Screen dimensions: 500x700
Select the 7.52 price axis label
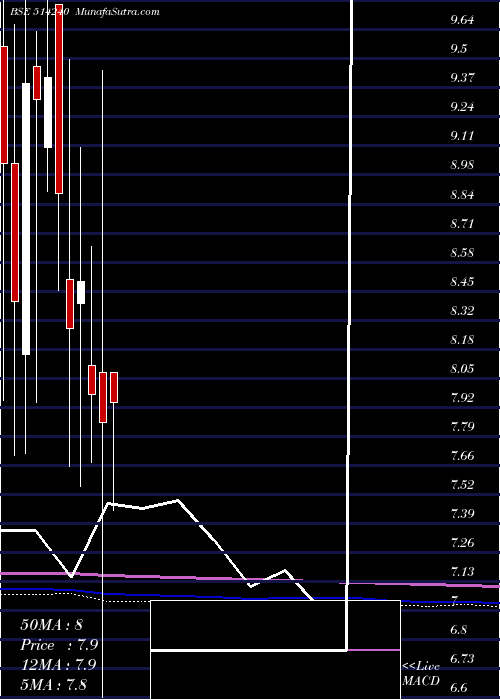(x=462, y=485)
